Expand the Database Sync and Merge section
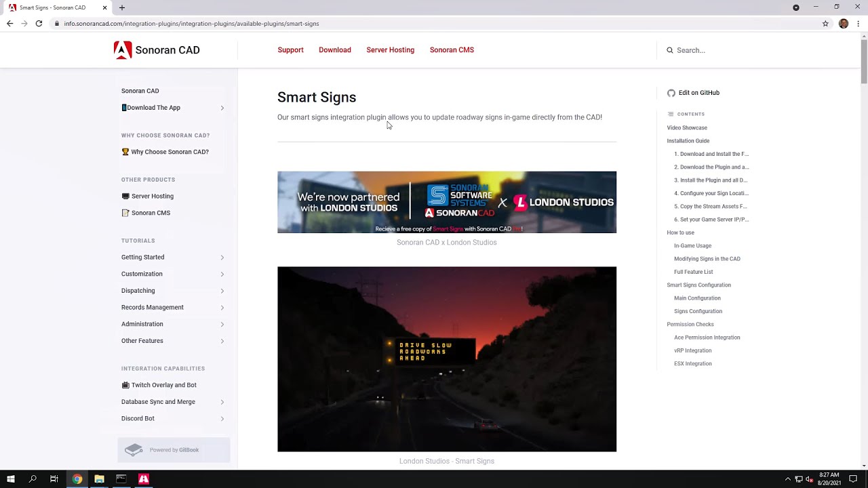Image resolution: width=868 pixels, height=488 pixels. pos(222,402)
